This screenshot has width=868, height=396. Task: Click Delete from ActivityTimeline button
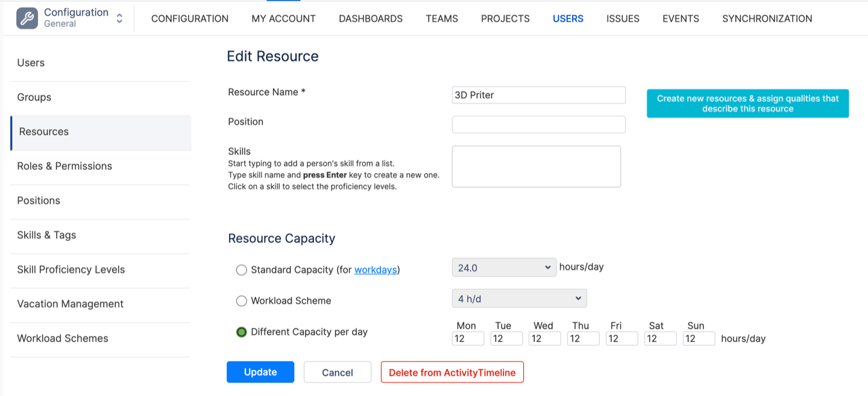pyautogui.click(x=452, y=372)
